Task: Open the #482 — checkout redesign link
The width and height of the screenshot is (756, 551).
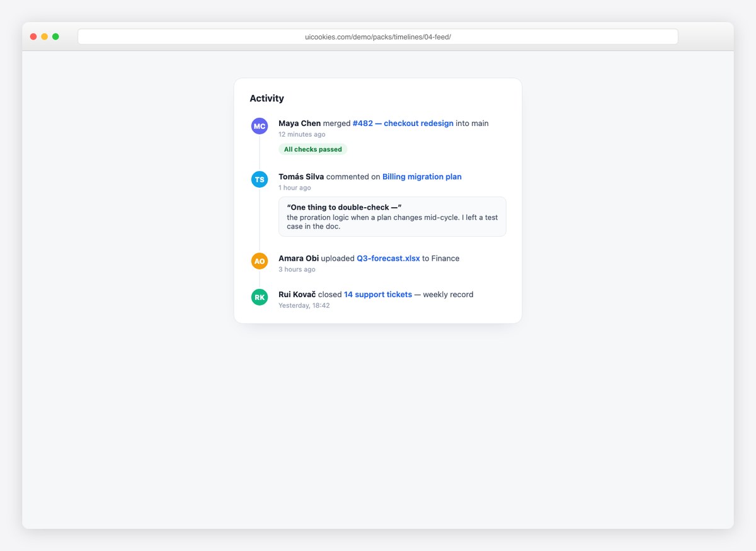Action: pyautogui.click(x=403, y=123)
